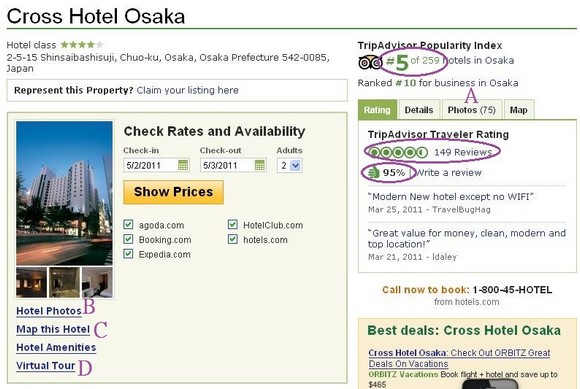Click the traveler rating circles icon
The height and width of the screenshot is (389, 580).
(x=398, y=152)
